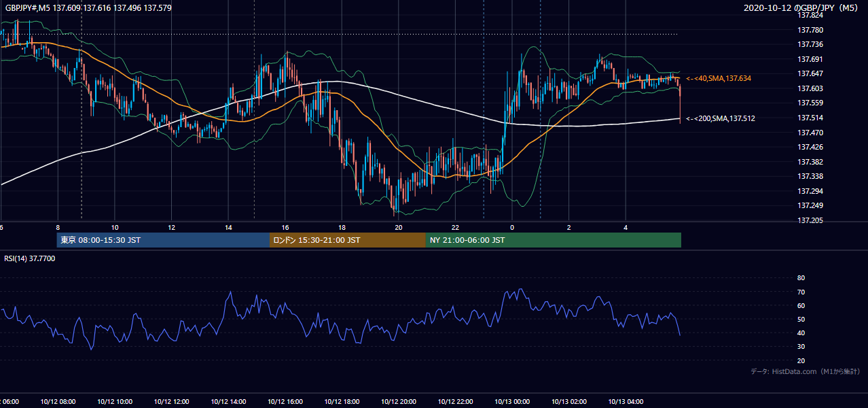Click the 東京 08:00-15:30 JST session bar
The height and width of the screenshot is (408, 868).
point(163,240)
